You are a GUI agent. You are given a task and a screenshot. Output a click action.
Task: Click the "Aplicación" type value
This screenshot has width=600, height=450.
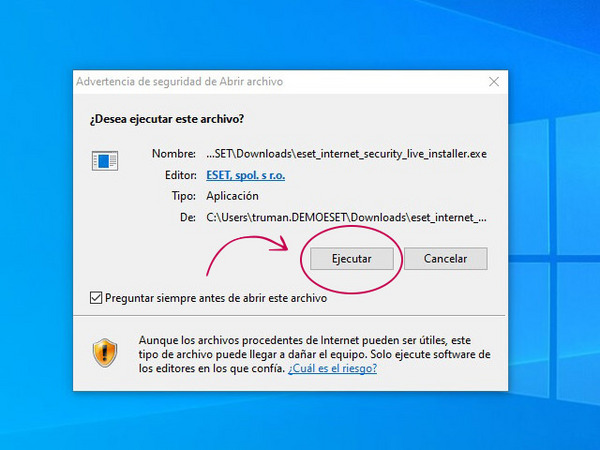click(232, 196)
